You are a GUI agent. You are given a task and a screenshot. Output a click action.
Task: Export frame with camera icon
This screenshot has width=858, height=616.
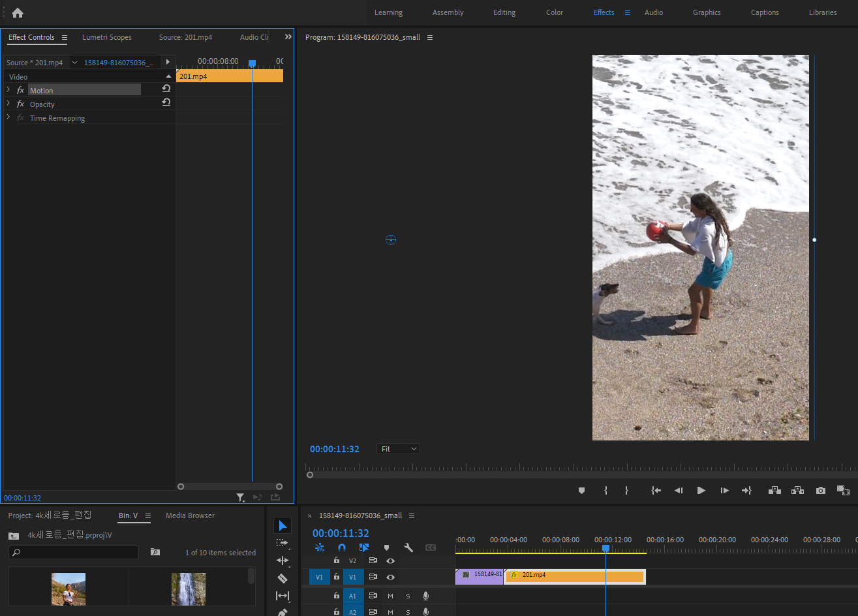tap(821, 491)
